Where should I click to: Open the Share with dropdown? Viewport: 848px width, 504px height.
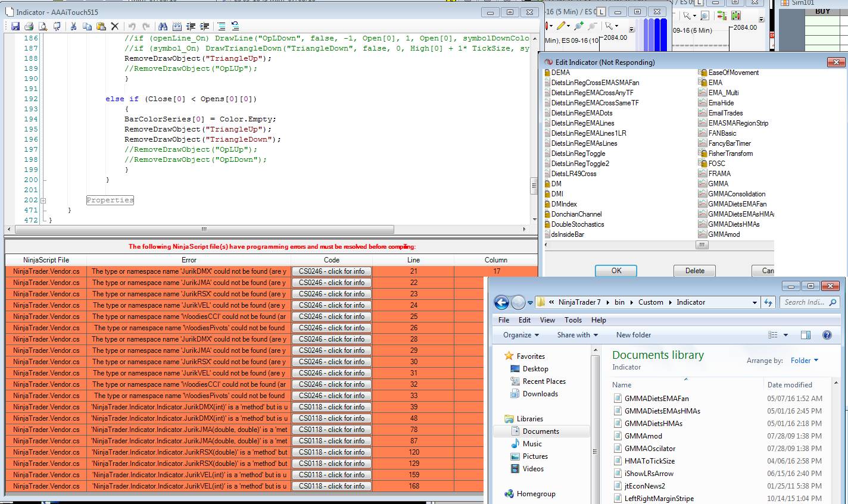(x=577, y=335)
